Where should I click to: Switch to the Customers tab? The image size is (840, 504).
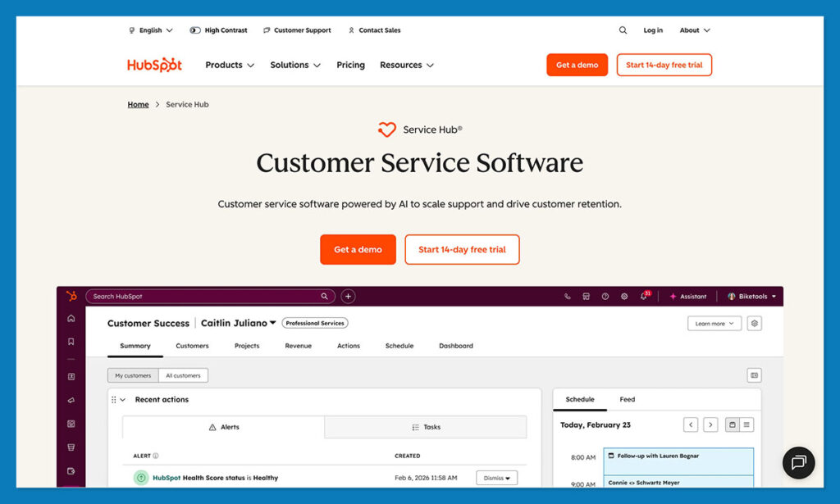pyautogui.click(x=192, y=346)
